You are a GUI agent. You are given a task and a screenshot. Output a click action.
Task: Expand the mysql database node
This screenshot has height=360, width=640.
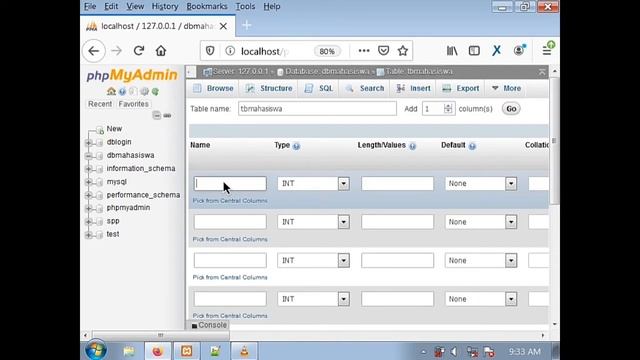point(88,182)
